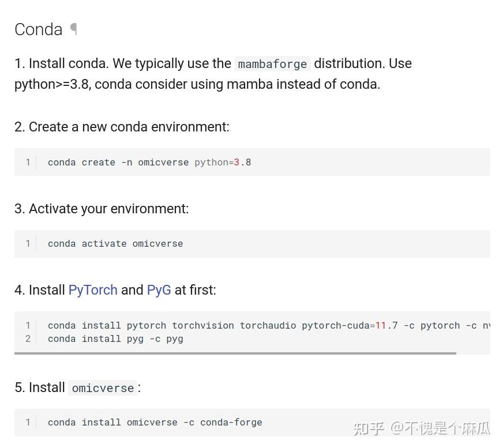Click the Zhihu watermark at bottom right
Screen dimensions: 503x448
coord(421,428)
